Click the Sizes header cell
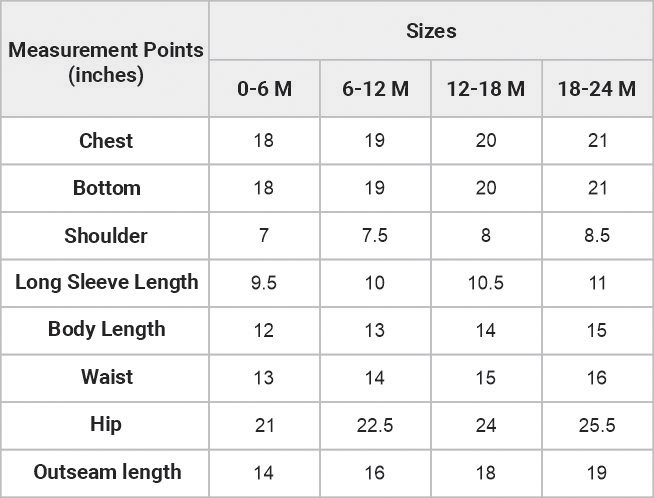Screen dimensions: 654x498 click(431, 30)
